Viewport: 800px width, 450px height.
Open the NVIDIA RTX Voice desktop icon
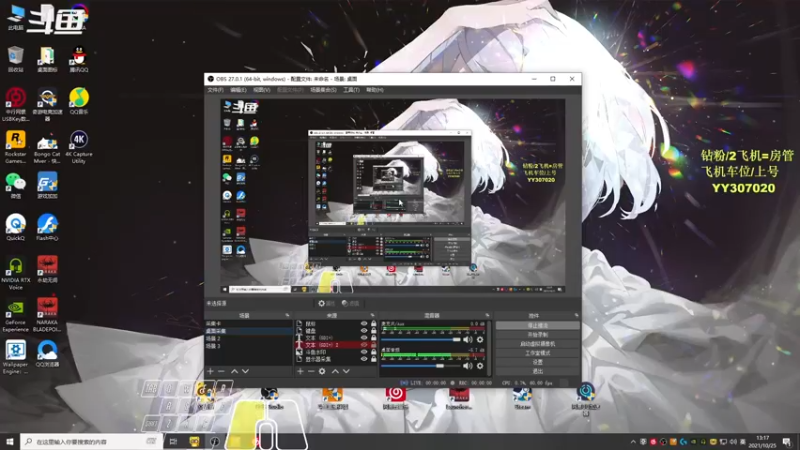tap(16, 273)
